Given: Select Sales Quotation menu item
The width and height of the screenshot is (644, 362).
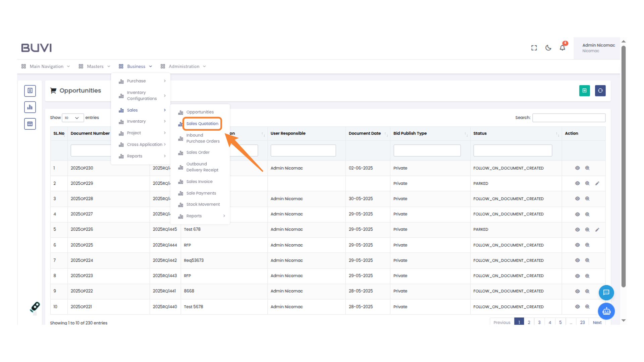Looking at the screenshot, I should point(202,124).
